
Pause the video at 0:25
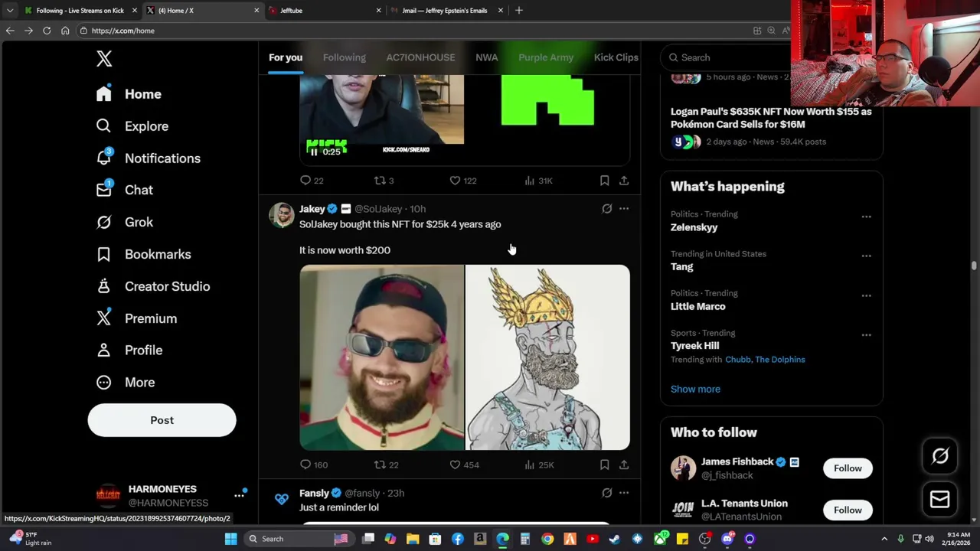pos(313,152)
